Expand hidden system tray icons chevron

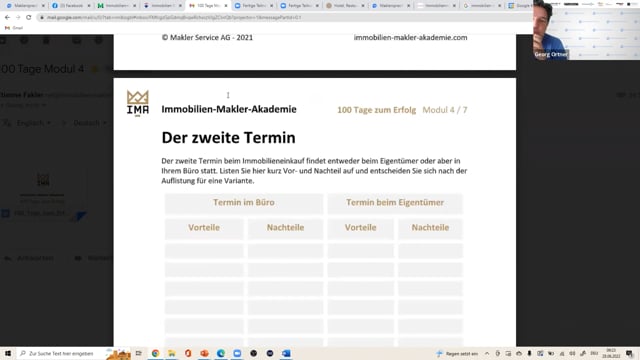pos(487,353)
